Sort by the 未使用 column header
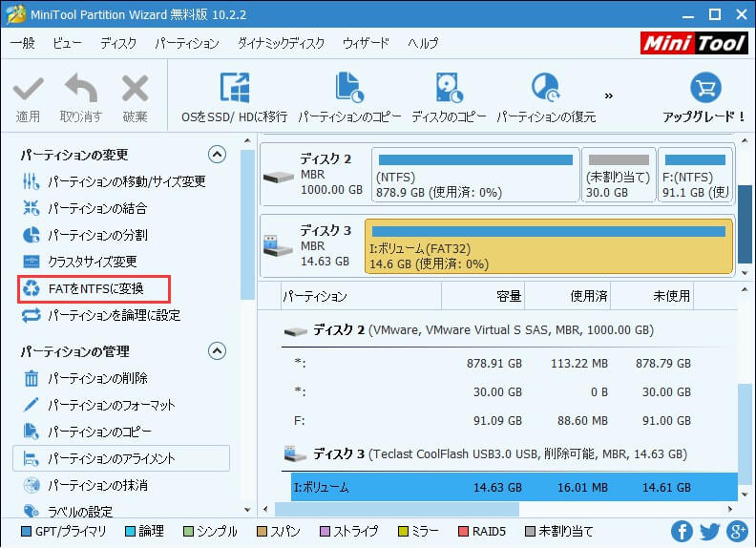756x548 pixels. [x=652, y=296]
